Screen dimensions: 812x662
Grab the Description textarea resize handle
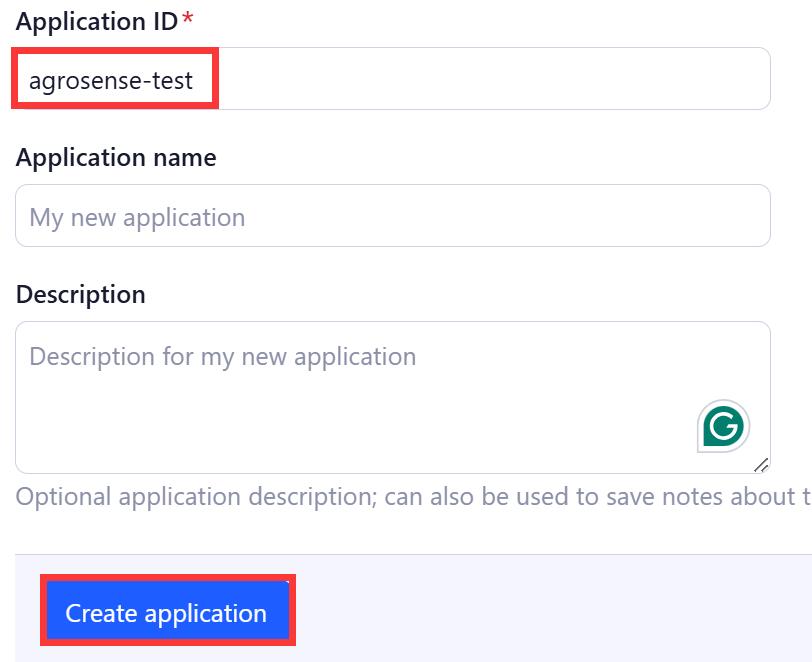click(x=761, y=465)
